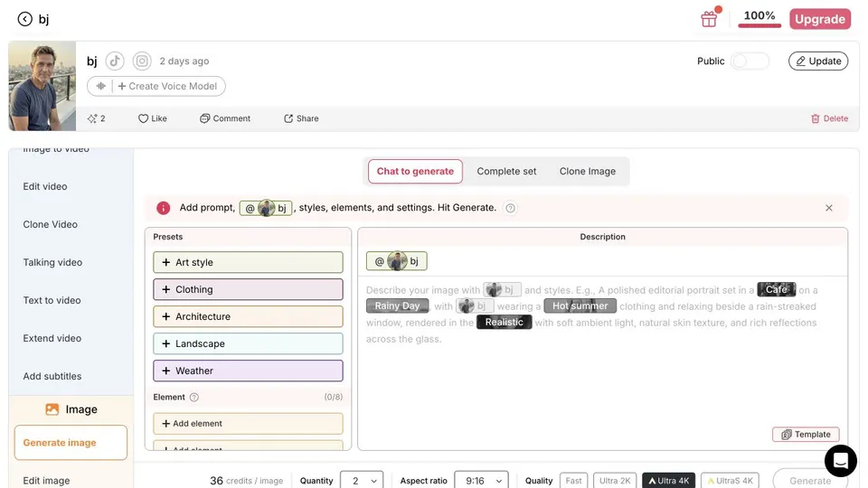Select UltraS 4K quality option
The image size is (868, 488).
coord(731,481)
